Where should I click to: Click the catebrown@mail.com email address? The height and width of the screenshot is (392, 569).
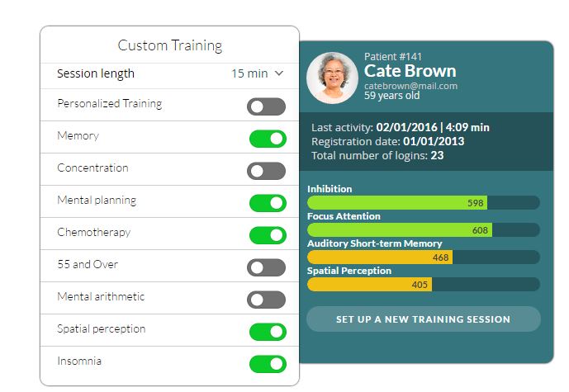(410, 86)
